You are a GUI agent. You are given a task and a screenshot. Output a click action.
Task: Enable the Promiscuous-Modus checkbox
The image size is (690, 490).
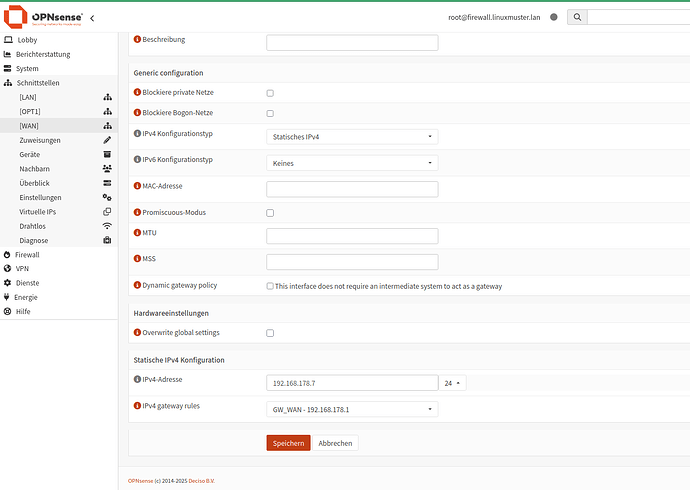270,213
